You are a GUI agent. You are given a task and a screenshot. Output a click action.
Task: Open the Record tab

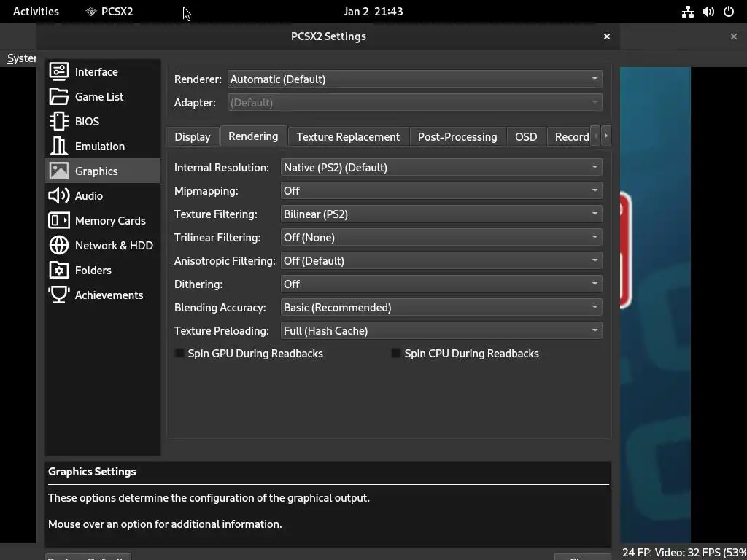pyautogui.click(x=569, y=136)
